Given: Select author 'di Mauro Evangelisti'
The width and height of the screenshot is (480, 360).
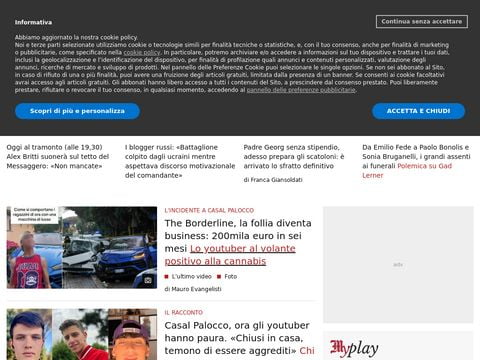Looking at the screenshot, I should (x=193, y=289).
